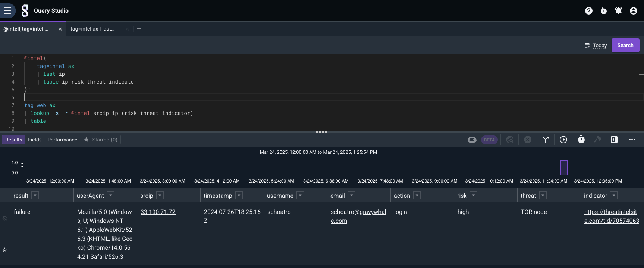
Task: Open the hamburger main menu
Action: (7, 11)
